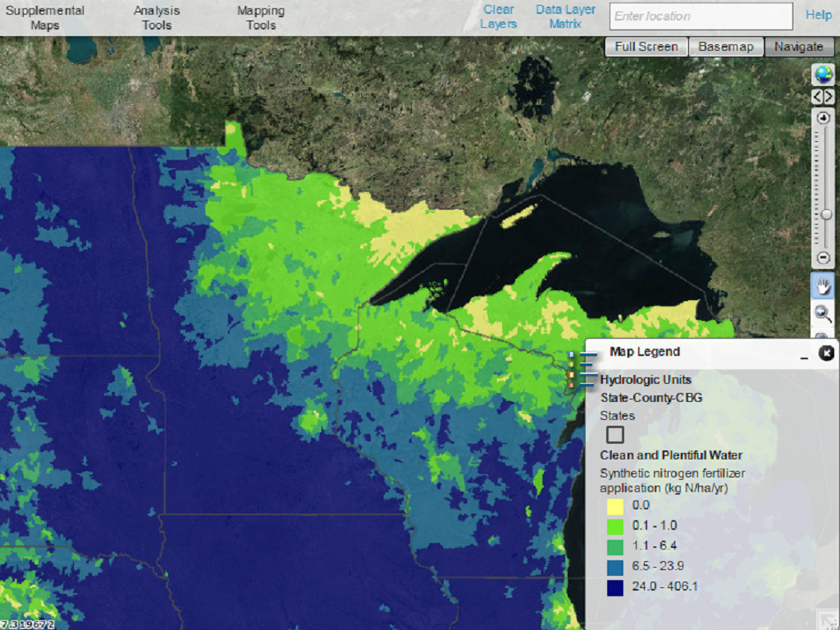
Task: Click the Enter location search field
Action: click(x=701, y=16)
